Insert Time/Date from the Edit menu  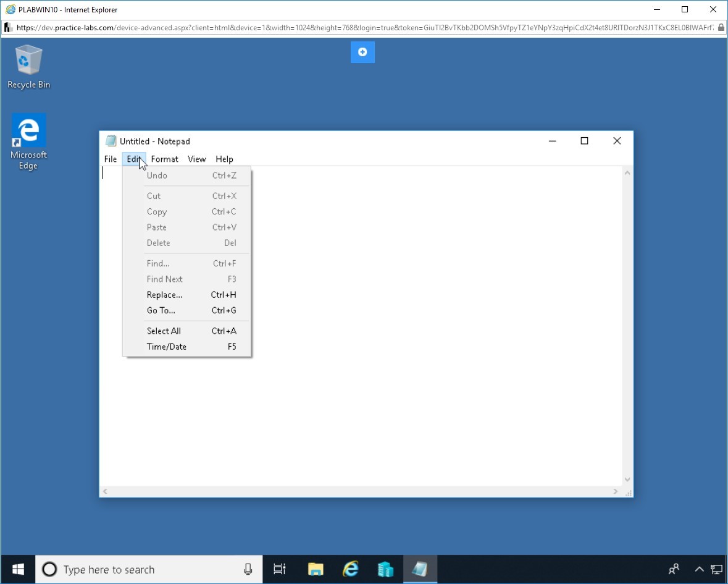click(x=187, y=347)
